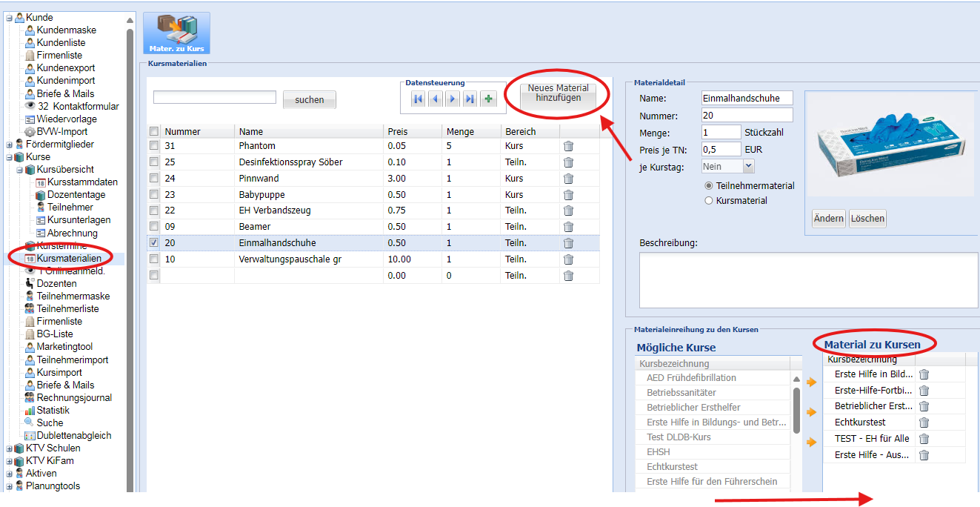Expand the Fördermitglieder tree node
The height and width of the screenshot is (507, 980).
click(10, 145)
